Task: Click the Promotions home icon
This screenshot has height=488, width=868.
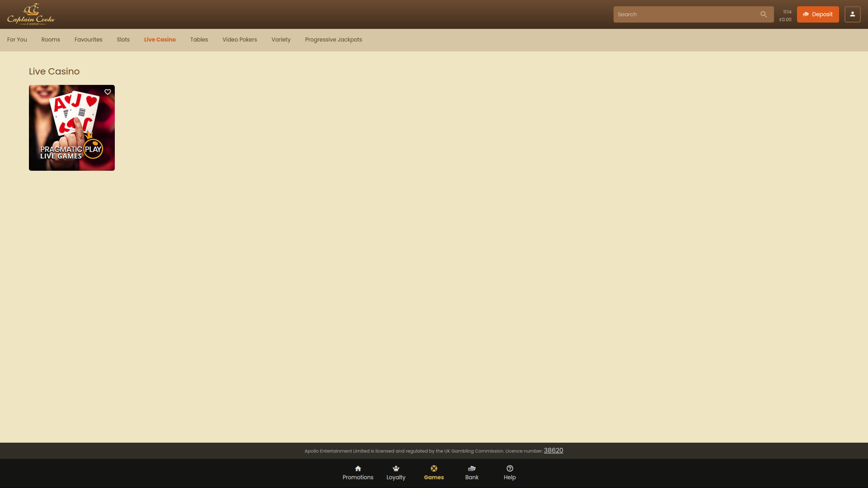Action: (358, 469)
